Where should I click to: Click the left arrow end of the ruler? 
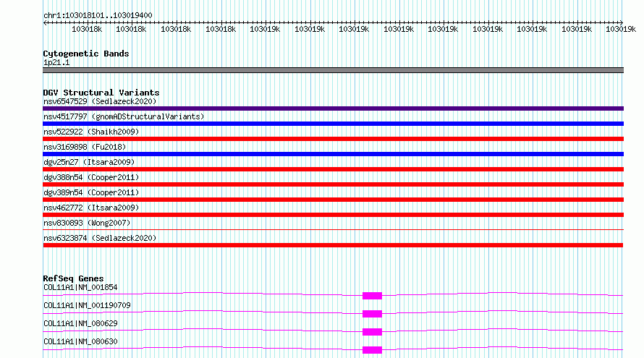[45, 22]
